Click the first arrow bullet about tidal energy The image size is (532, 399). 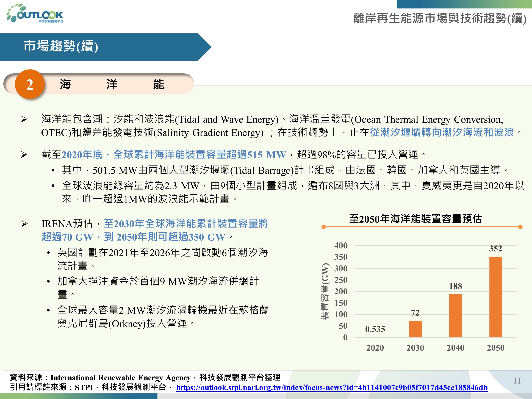[x=24, y=119]
